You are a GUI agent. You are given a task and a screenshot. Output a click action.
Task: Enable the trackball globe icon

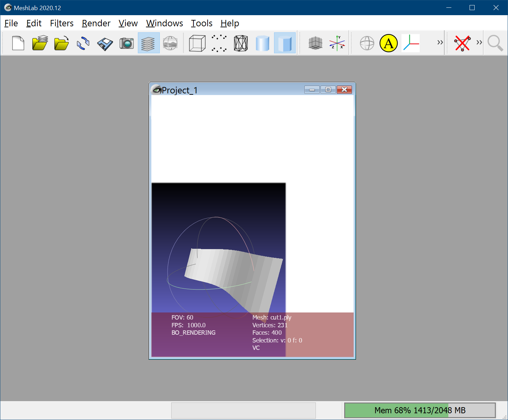[367, 43]
